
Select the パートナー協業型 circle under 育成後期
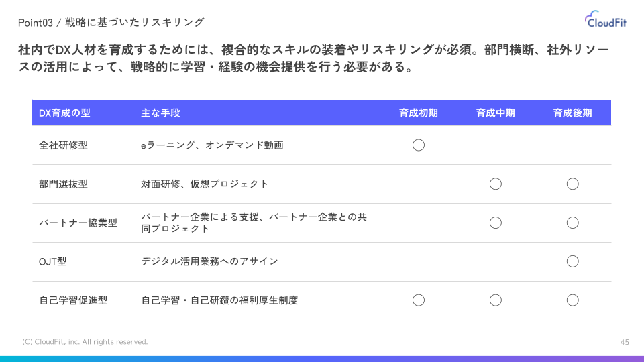point(573,223)
